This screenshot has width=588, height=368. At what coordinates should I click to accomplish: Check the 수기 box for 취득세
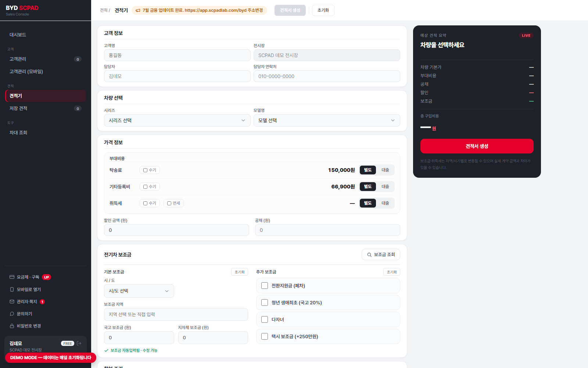(146, 203)
